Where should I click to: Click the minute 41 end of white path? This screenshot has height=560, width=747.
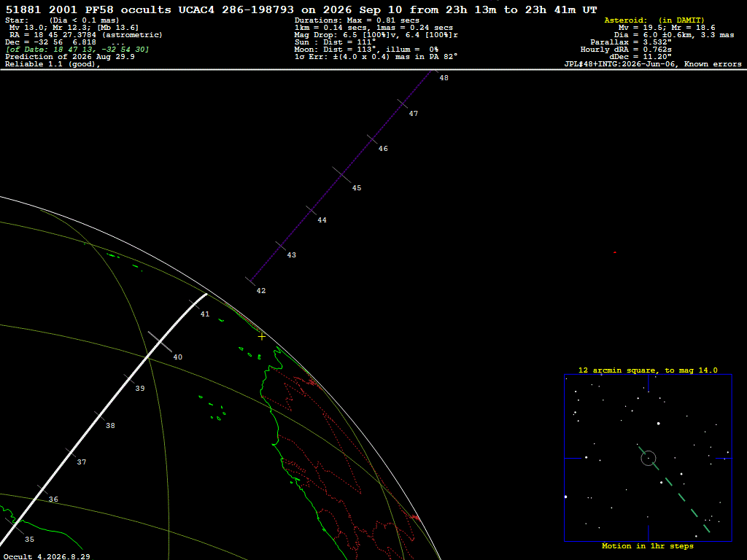[x=206, y=295]
